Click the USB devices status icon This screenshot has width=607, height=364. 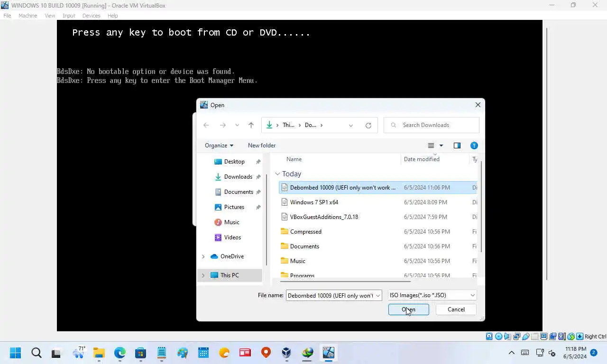(526, 337)
